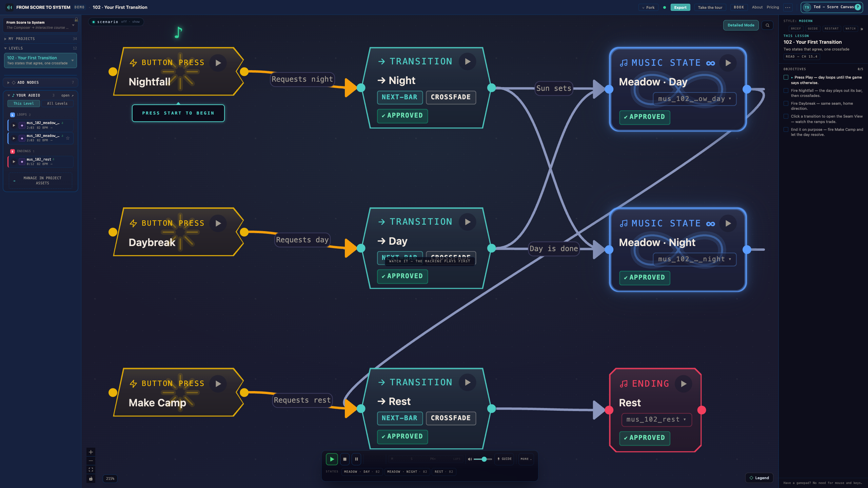The width and height of the screenshot is (868, 488).
Task: Open the Pricing page link
Action: click(x=773, y=7)
